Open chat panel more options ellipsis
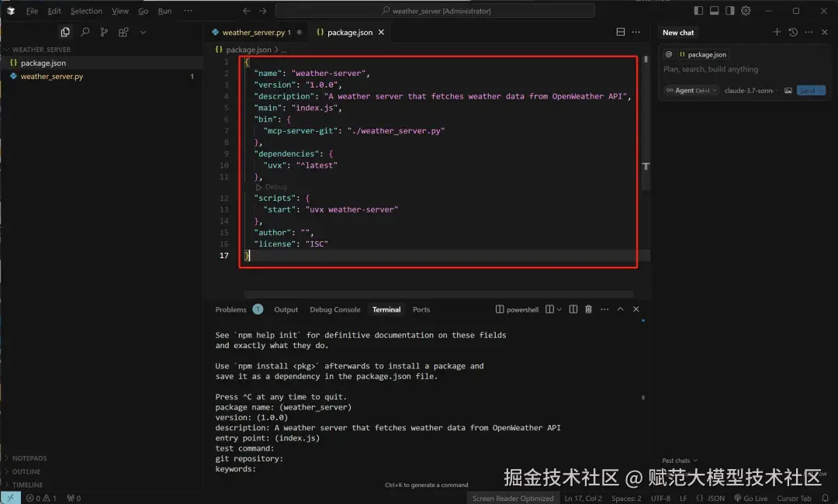The image size is (838, 504). pyautogui.click(x=809, y=32)
